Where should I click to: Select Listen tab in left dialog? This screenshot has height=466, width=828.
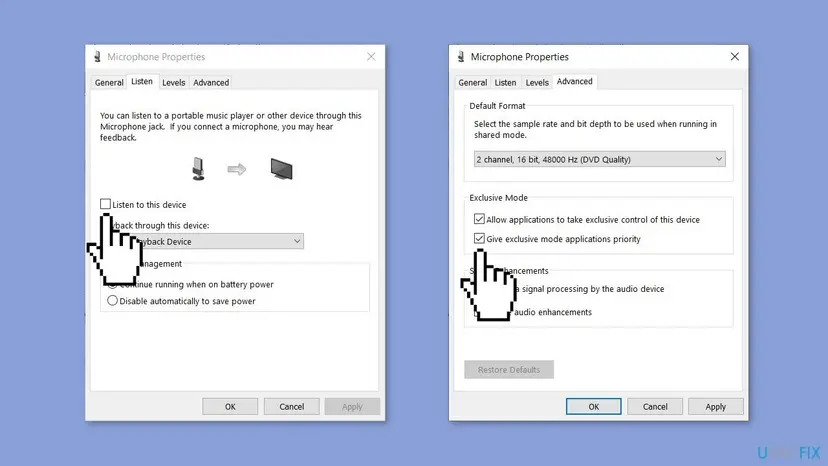click(142, 81)
